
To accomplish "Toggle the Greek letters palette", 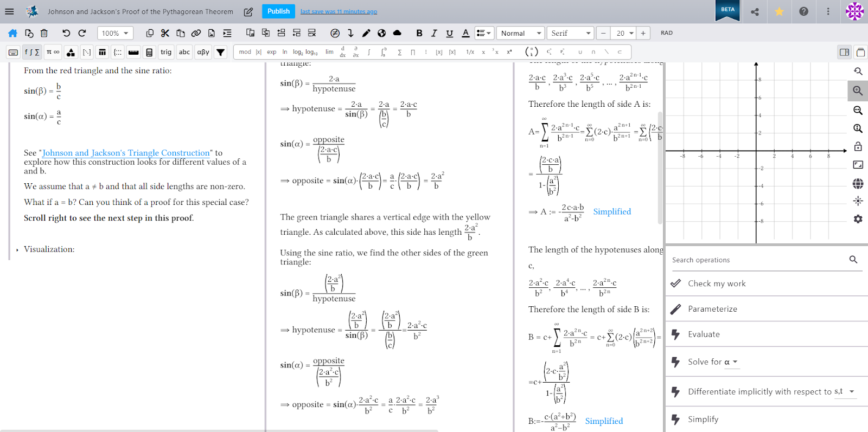I will tap(203, 52).
